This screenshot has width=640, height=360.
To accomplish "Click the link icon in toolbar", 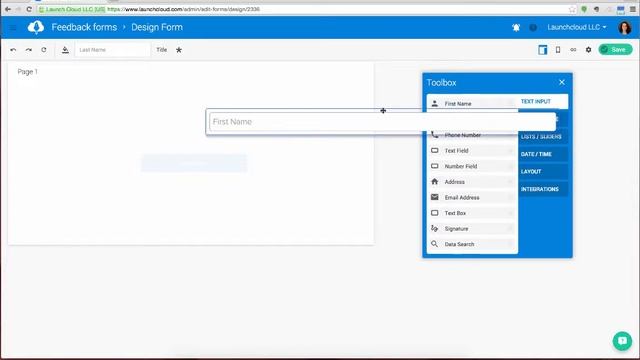I will [x=573, y=50].
